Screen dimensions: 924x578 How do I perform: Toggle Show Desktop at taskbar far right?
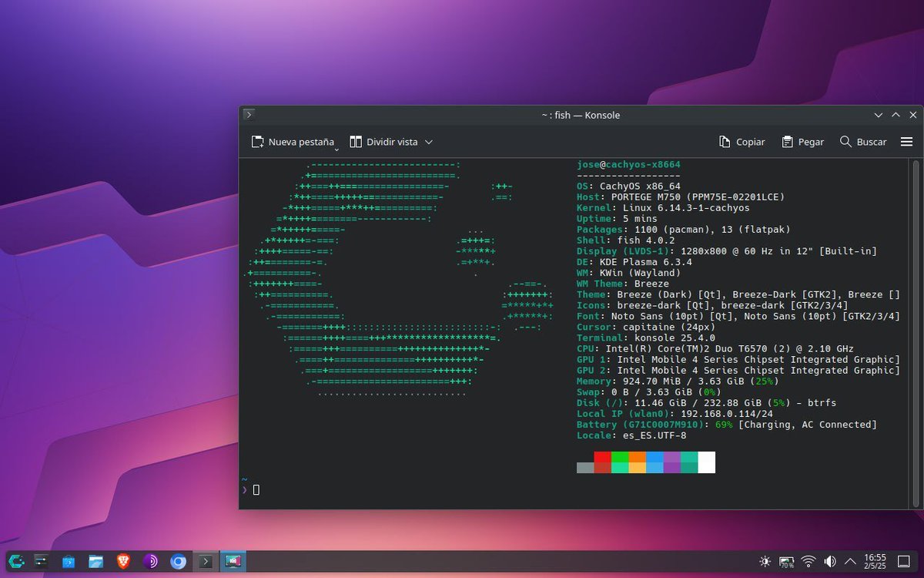pyautogui.click(x=903, y=562)
